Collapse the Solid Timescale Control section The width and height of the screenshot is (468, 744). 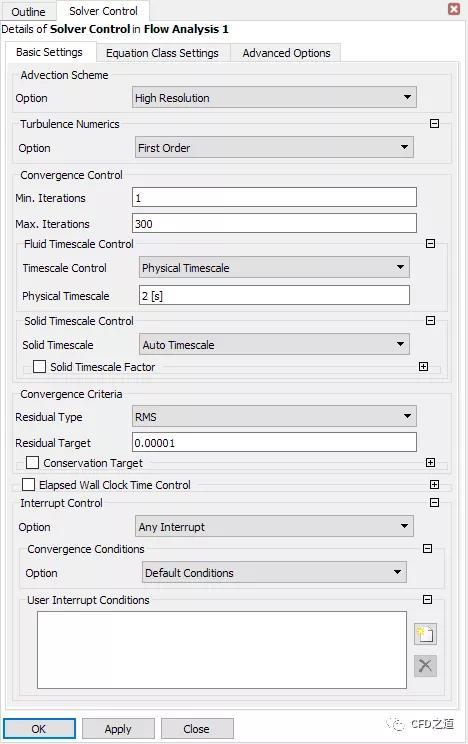431,320
